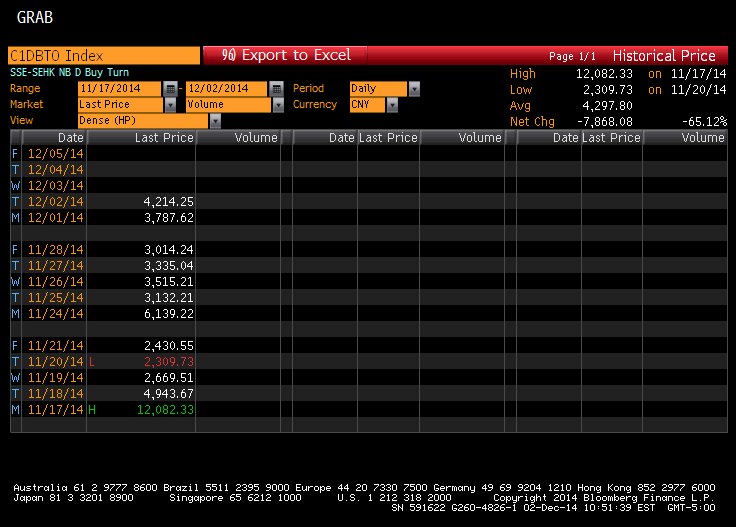The width and height of the screenshot is (736, 527).
Task: Click the last price 2,430.55
Action: pos(169,346)
